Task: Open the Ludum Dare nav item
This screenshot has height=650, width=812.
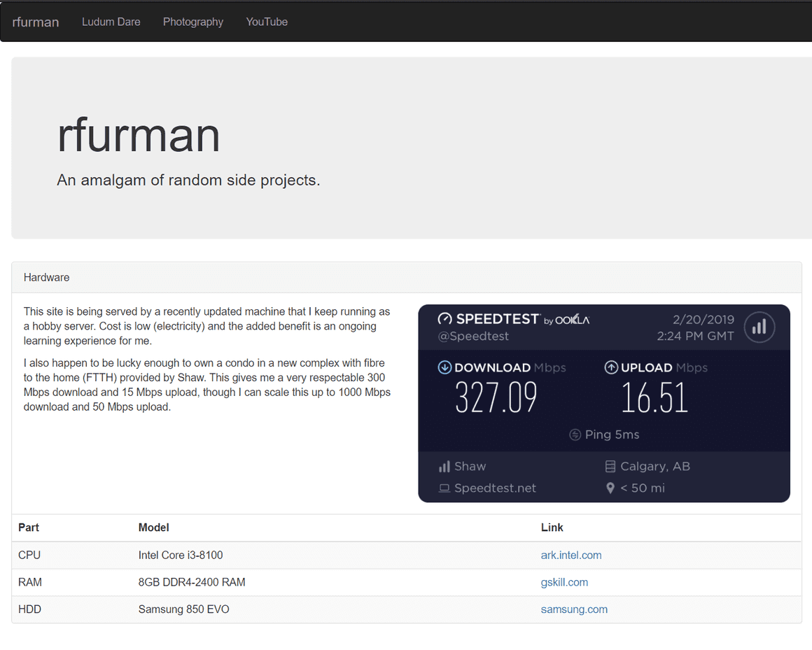Action: [x=111, y=22]
